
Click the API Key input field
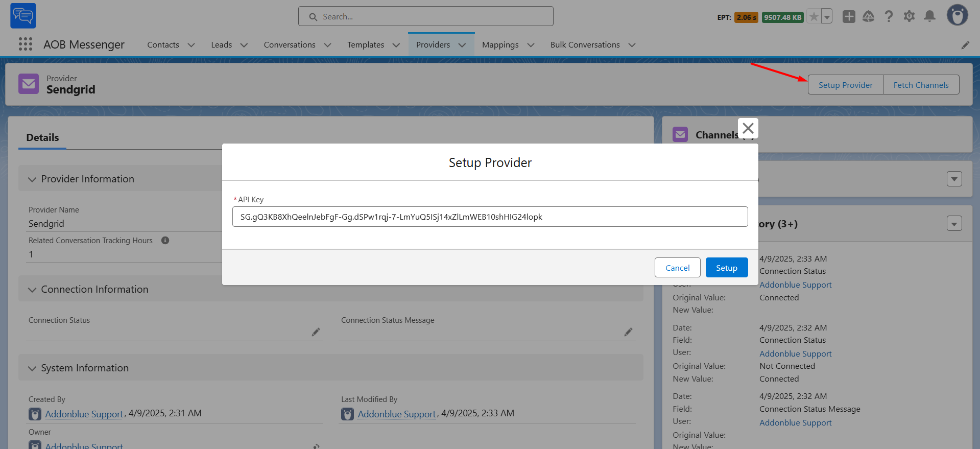pyautogui.click(x=490, y=217)
